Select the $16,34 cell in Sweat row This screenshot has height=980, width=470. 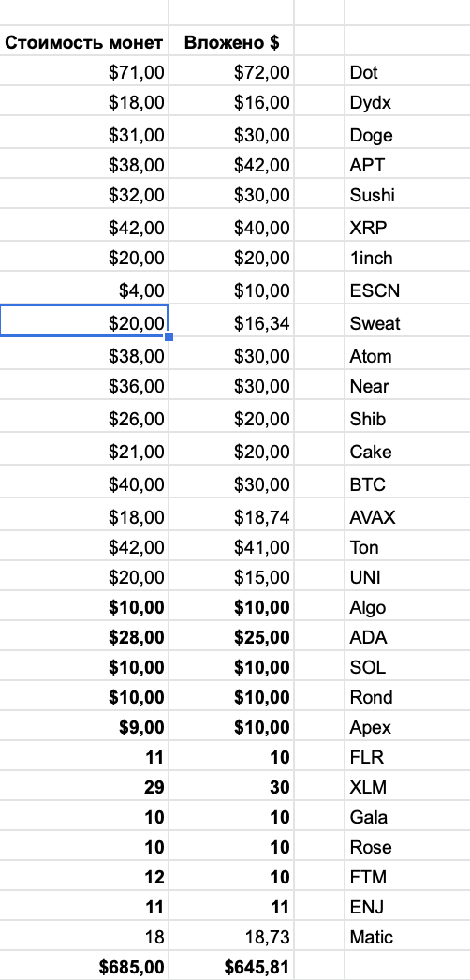click(231, 323)
